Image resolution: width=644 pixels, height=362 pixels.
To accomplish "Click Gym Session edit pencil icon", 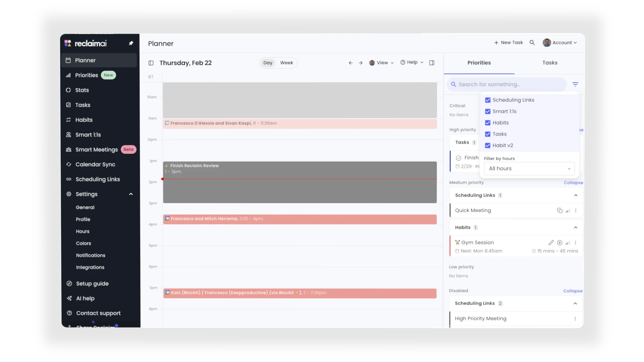I will [551, 243].
